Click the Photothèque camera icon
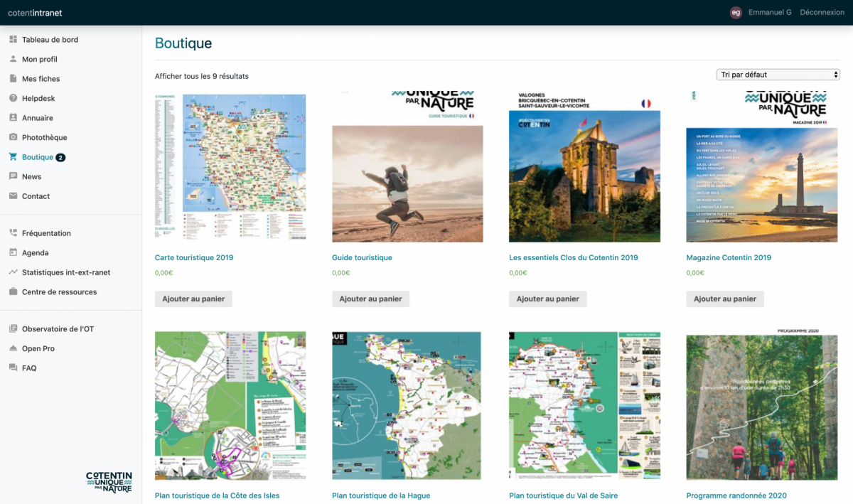The image size is (853, 504). pyautogui.click(x=14, y=137)
